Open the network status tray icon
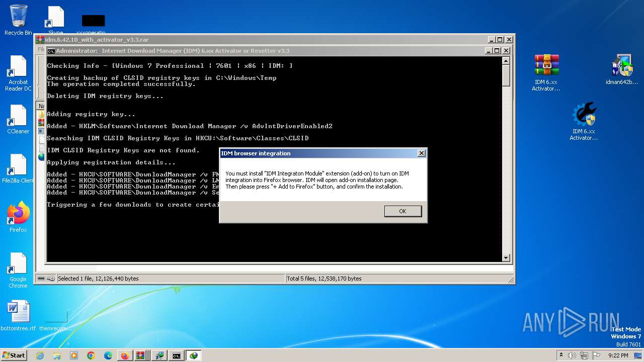The image size is (644, 362). pyautogui.click(x=584, y=355)
